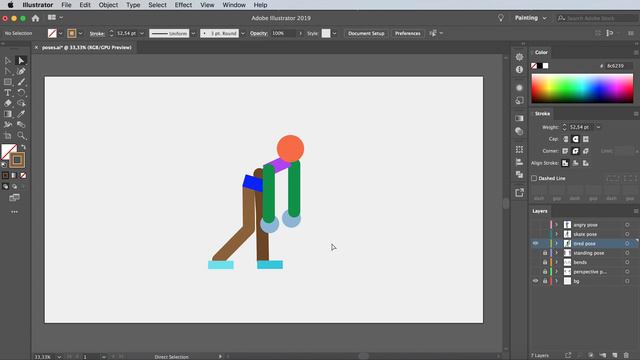Screen dimensions: 640x360
Task: Open the Align panel icon in dock
Action: coord(519,162)
